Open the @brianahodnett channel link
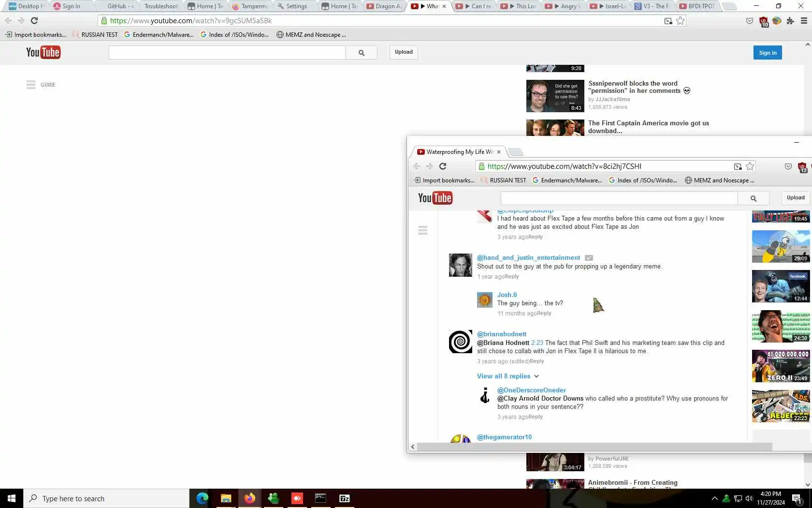This screenshot has width=812, height=508. click(502, 334)
